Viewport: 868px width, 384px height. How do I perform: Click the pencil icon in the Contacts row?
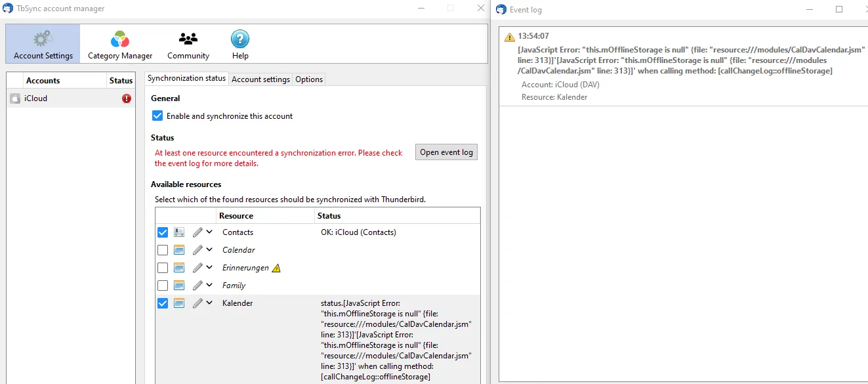(x=197, y=232)
